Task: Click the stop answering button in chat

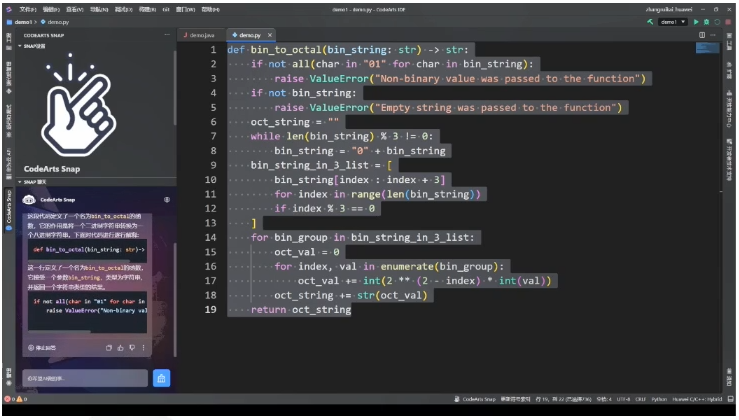Action: [x=42, y=348]
